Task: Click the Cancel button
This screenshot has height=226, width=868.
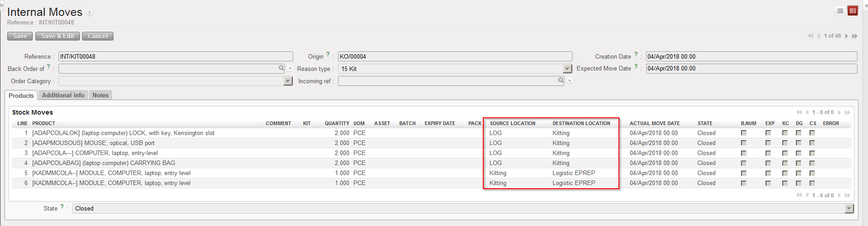Action: tap(98, 36)
